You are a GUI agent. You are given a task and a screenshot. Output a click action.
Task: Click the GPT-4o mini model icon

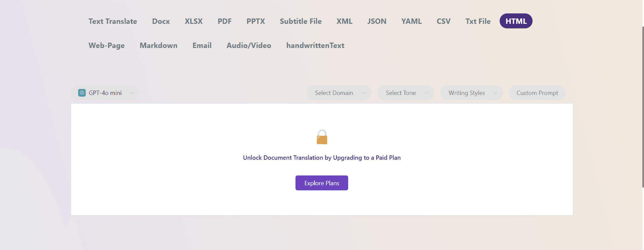click(82, 93)
